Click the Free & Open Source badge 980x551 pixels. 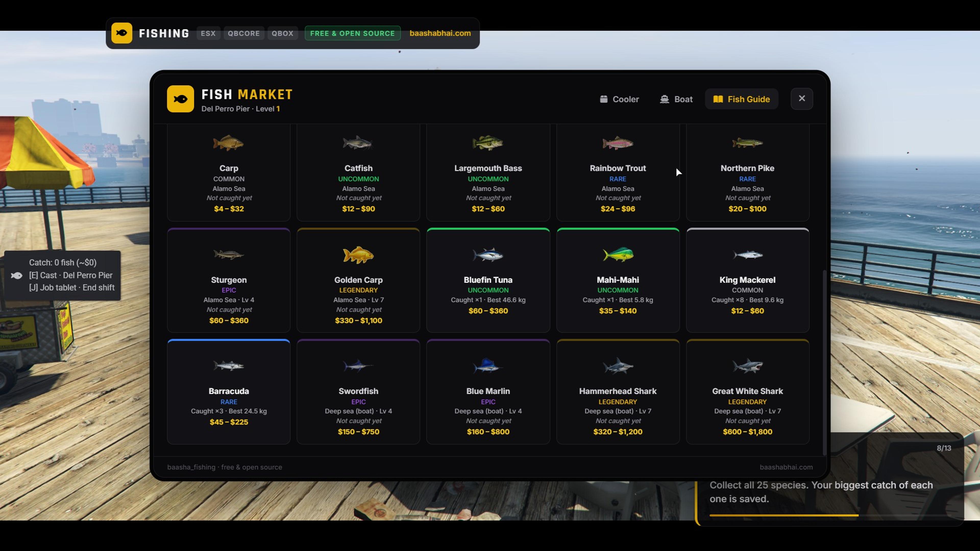(353, 33)
